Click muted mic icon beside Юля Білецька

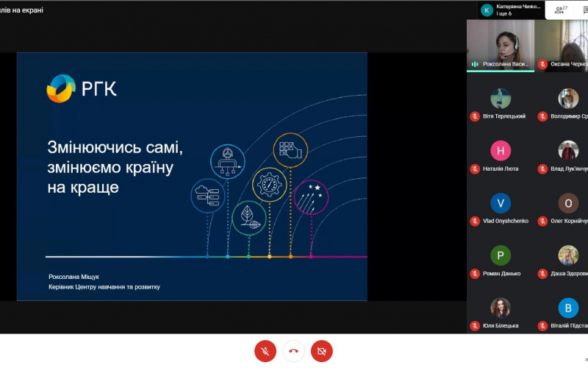click(475, 326)
